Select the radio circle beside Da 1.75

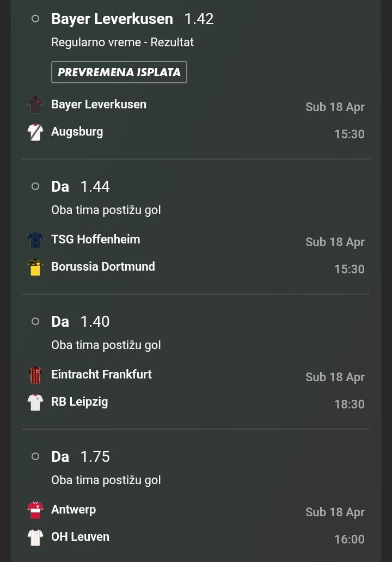tap(35, 456)
